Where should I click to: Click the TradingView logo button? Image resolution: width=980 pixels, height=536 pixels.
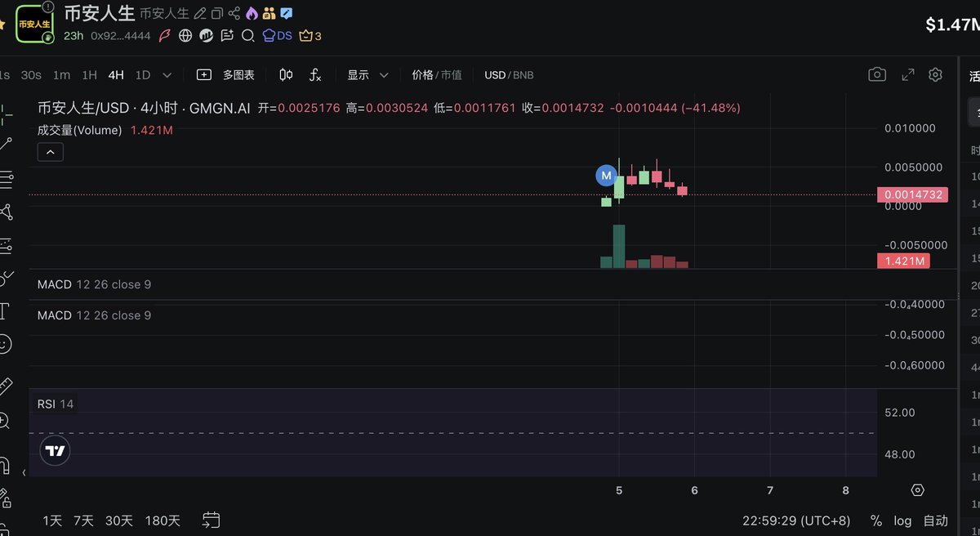(55, 450)
